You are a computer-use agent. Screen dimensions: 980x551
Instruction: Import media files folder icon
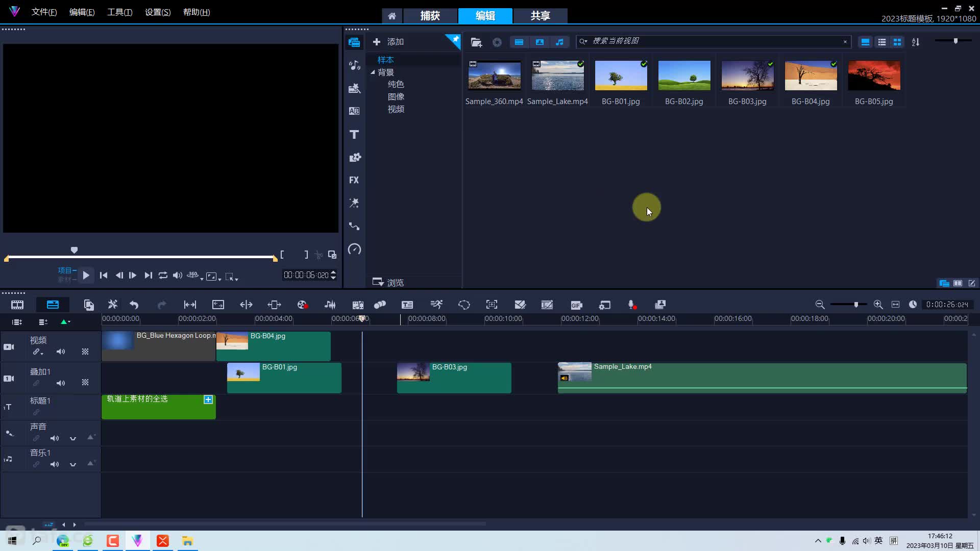pyautogui.click(x=476, y=42)
